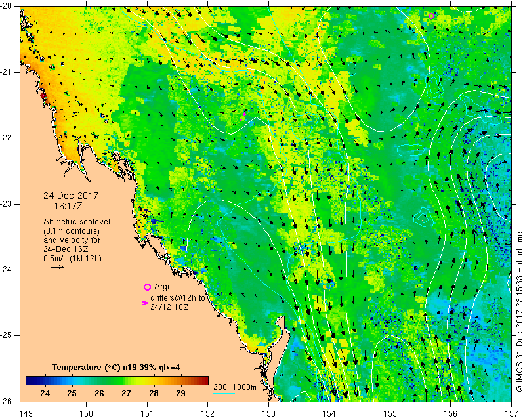This screenshot has width=525, height=420.
Task: Click the dark red hot spot on coast
Action: (x=43, y=96)
